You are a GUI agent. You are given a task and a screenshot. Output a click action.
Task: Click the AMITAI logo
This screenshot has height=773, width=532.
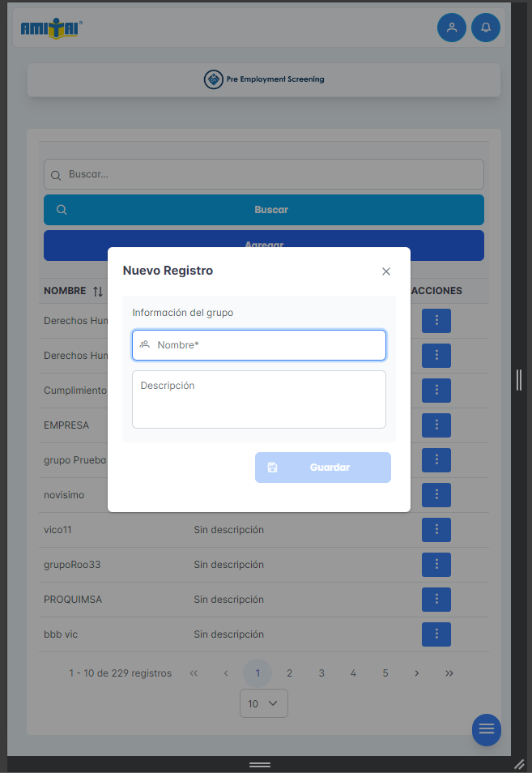[x=51, y=28]
